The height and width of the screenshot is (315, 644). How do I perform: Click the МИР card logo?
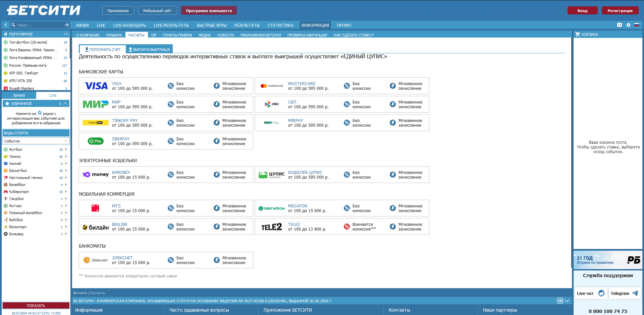point(96,104)
